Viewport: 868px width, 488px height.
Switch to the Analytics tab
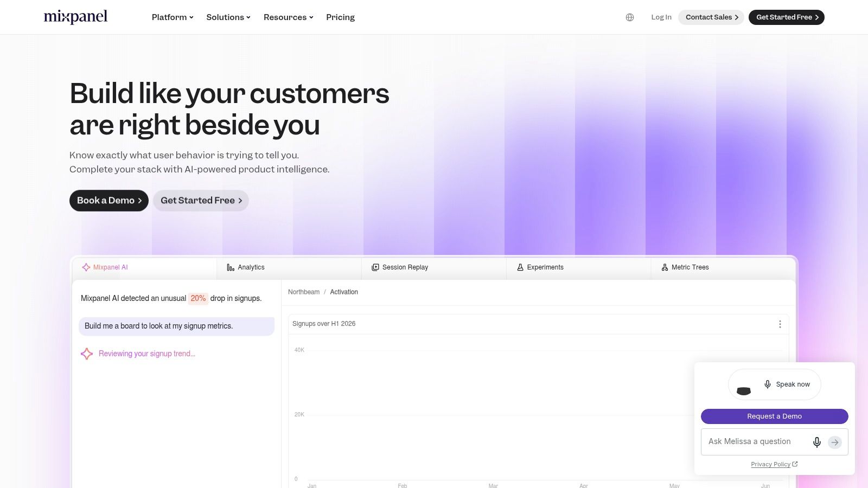pyautogui.click(x=289, y=267)
